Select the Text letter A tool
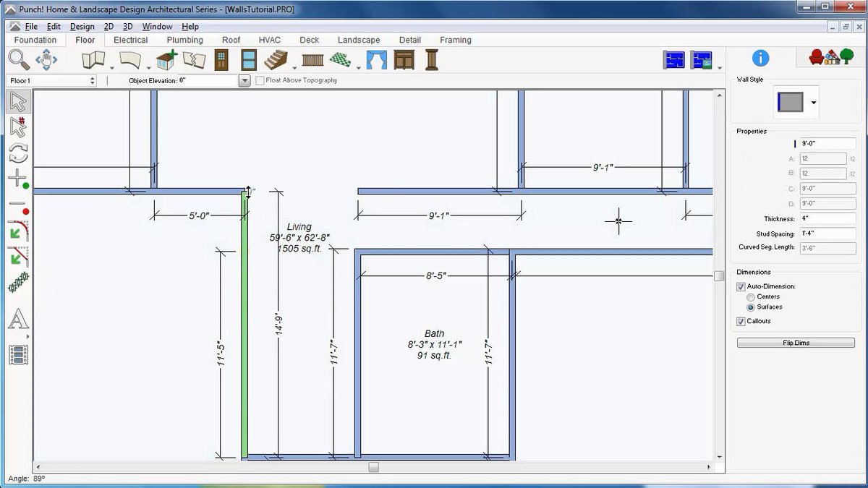Image resolution: width=868 pixels, height=488 pixels. tap(18, 319)
